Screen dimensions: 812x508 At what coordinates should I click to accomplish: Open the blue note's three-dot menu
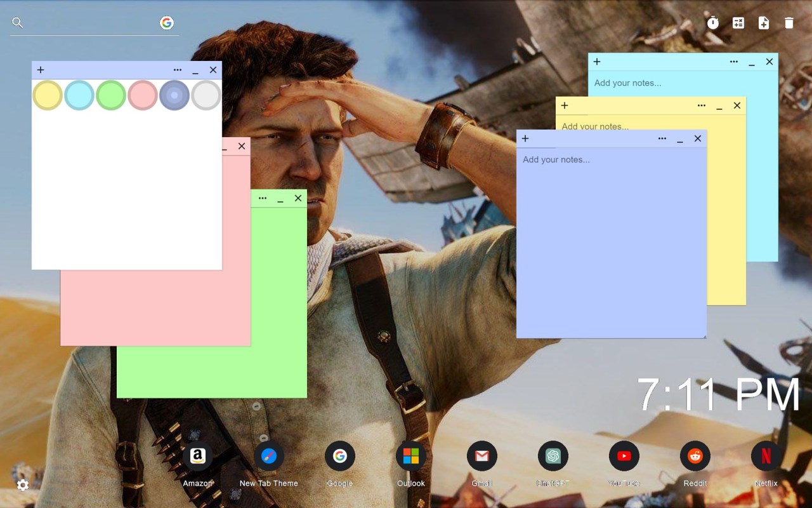662,138
